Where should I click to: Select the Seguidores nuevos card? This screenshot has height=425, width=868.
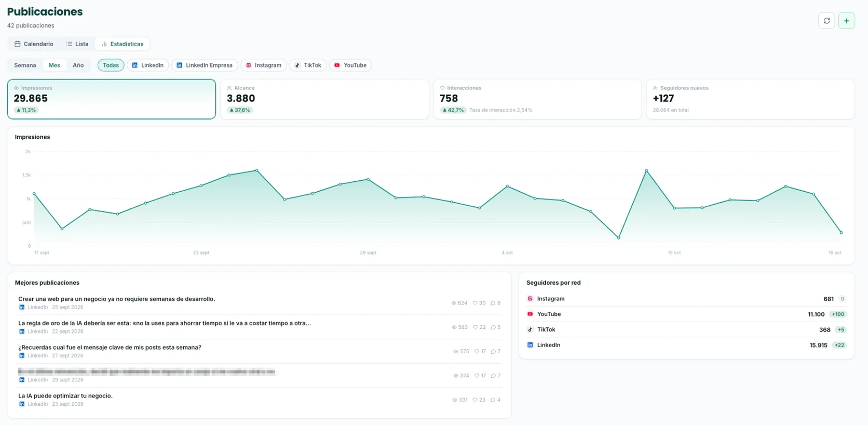point(750,99)
